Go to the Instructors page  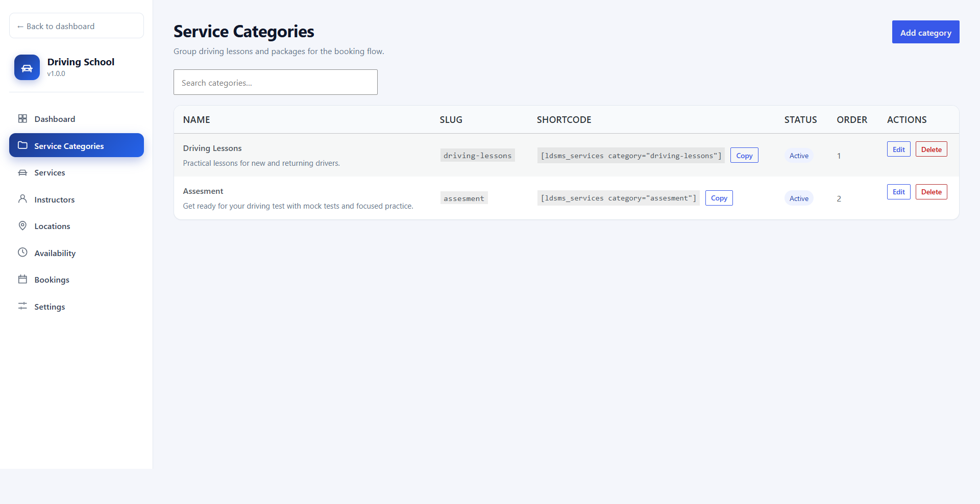coord(77,199)
